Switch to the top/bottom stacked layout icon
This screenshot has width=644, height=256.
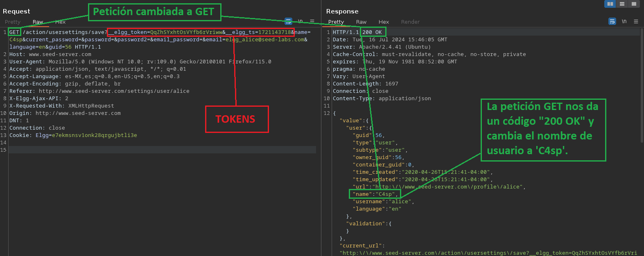click(622, 4)
